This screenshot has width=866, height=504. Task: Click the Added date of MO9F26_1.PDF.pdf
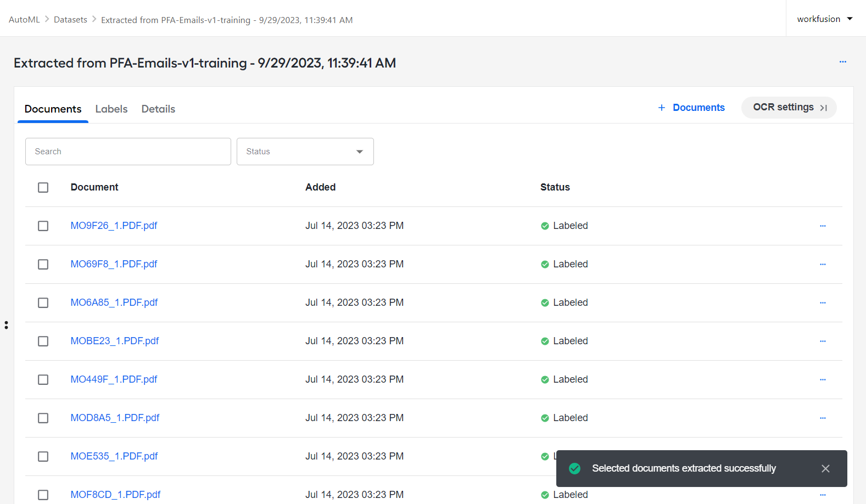point(355,226)
